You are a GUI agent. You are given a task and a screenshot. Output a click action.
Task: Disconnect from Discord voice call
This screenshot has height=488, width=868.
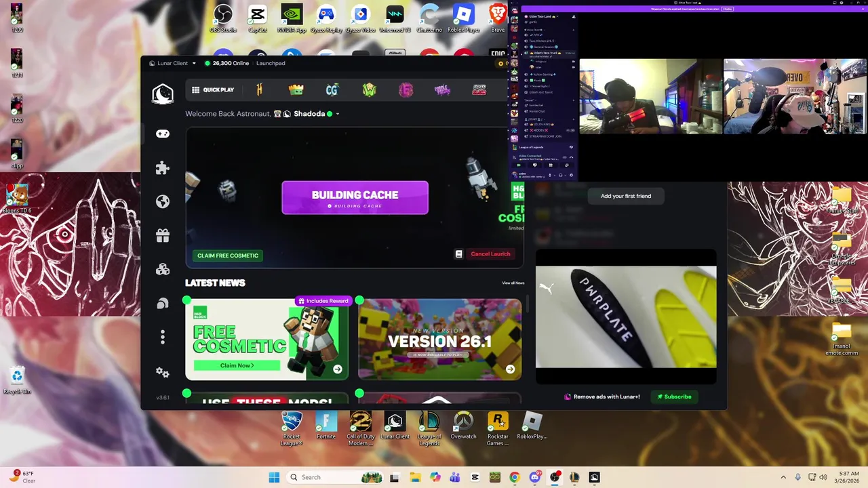tap(571, 157)
